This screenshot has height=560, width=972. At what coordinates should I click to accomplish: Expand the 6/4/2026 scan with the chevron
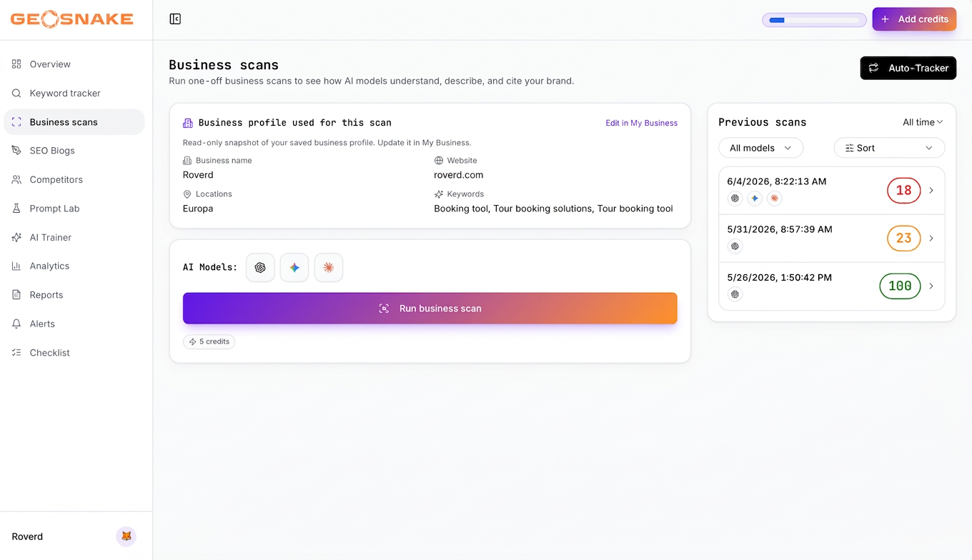coord(931,191)
